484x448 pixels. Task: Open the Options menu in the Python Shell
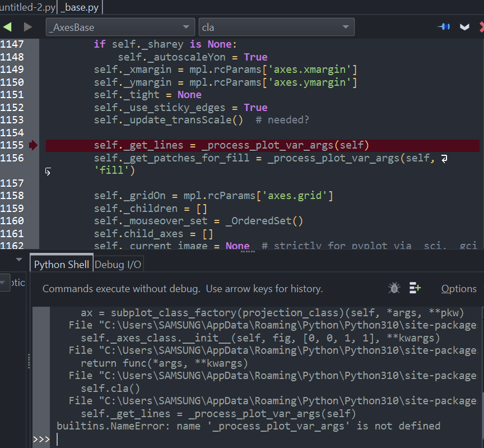pos(458,288)
